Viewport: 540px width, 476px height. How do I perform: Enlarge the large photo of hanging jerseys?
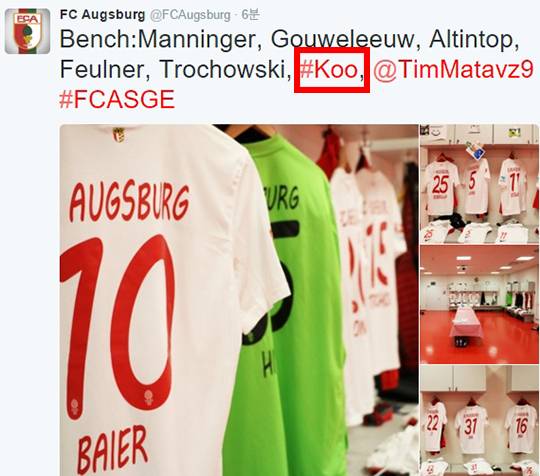tap(239, 300)
